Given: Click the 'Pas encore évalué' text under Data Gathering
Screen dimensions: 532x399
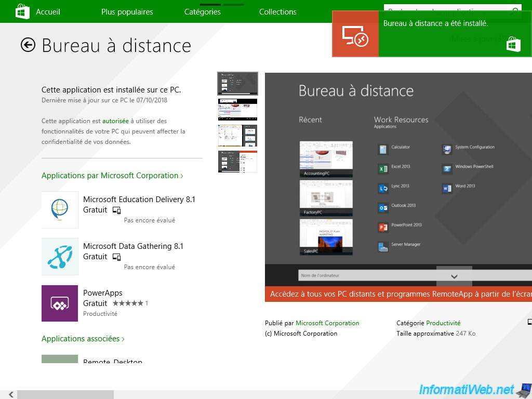Looking at the screenshot, I should [x=150, y=268].
